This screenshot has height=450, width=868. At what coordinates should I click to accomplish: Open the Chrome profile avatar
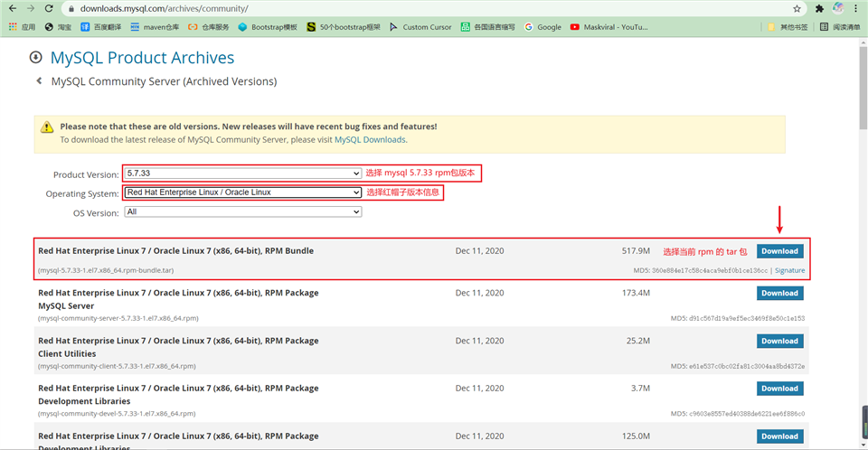(x=838, y=8)
